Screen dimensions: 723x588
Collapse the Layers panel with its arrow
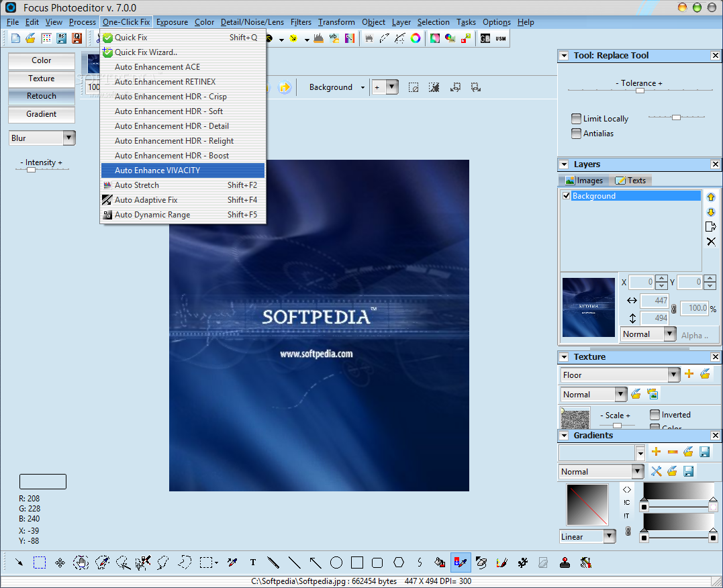coord(563,164)
